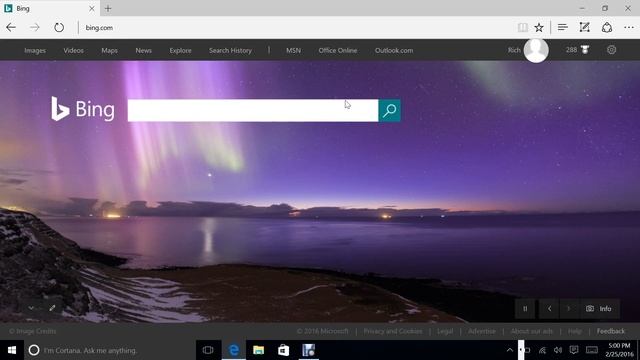The image size is (640, 360).
Task: Open Bing News
Action: (x=144, y=51)
